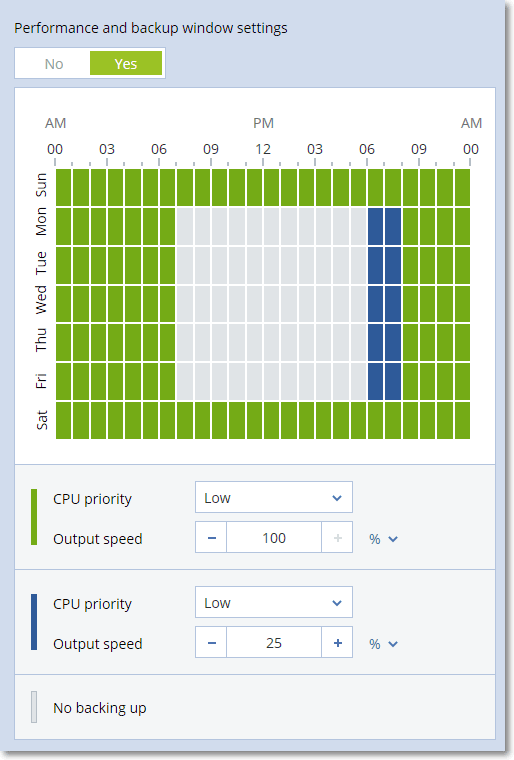Select the green profile color bar
Screen dimensions: 514x760
coord(34,517)
